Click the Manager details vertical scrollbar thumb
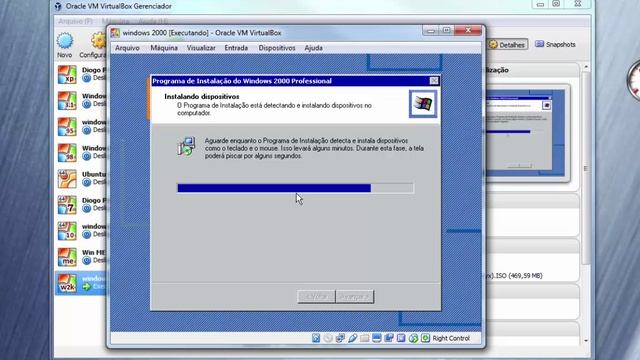The width and height of the screenshot is (640, 360). [586, 168]
